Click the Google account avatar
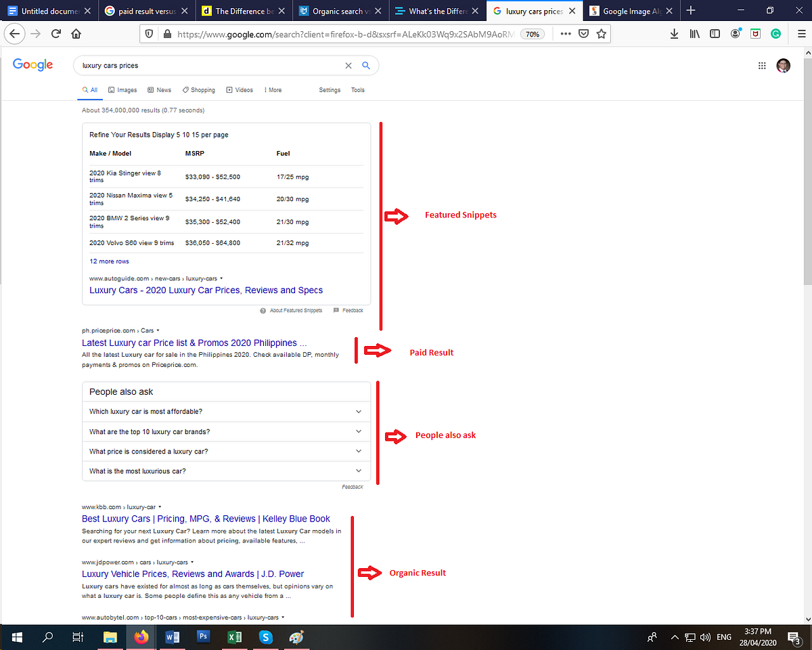The height and width of the screenshot is (650, 812). tap(783, 66)
